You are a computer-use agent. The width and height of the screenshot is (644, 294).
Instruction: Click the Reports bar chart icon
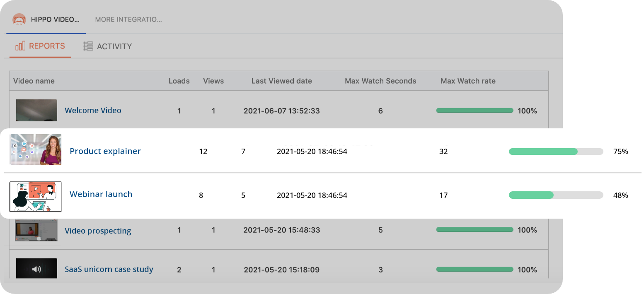click(x=20, y=46)
